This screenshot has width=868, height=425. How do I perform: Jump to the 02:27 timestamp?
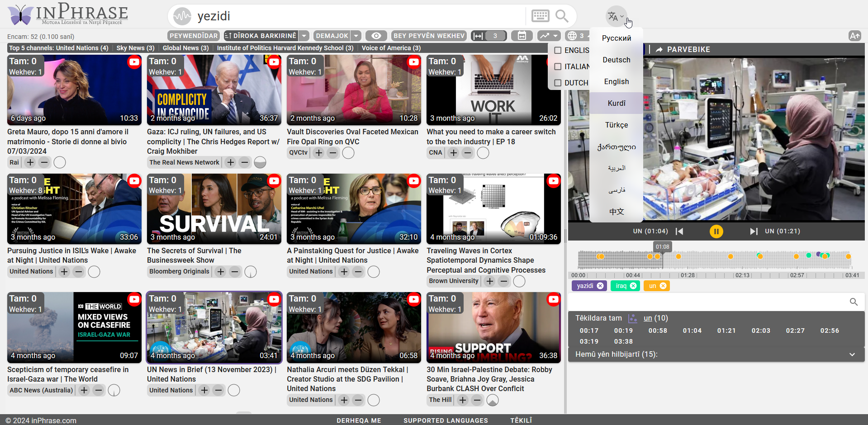(795, 331)
